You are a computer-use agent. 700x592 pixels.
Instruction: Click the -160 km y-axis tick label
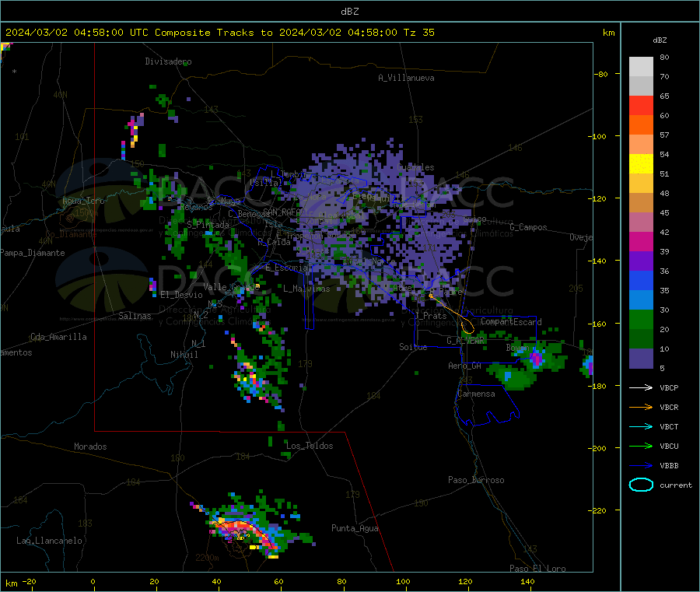[x=597, y=324]
